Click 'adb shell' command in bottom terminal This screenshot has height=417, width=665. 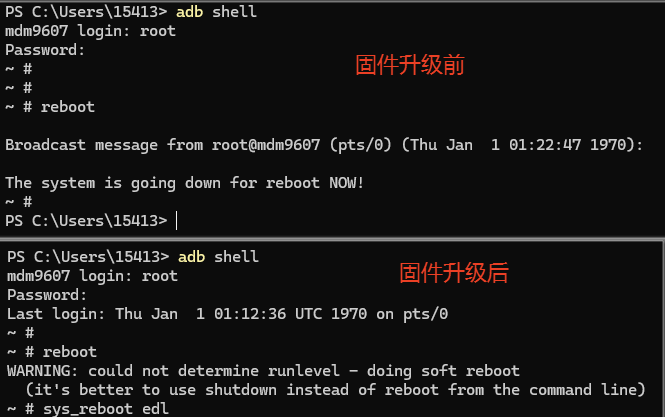pyautogui.click(x=218, y=257)
